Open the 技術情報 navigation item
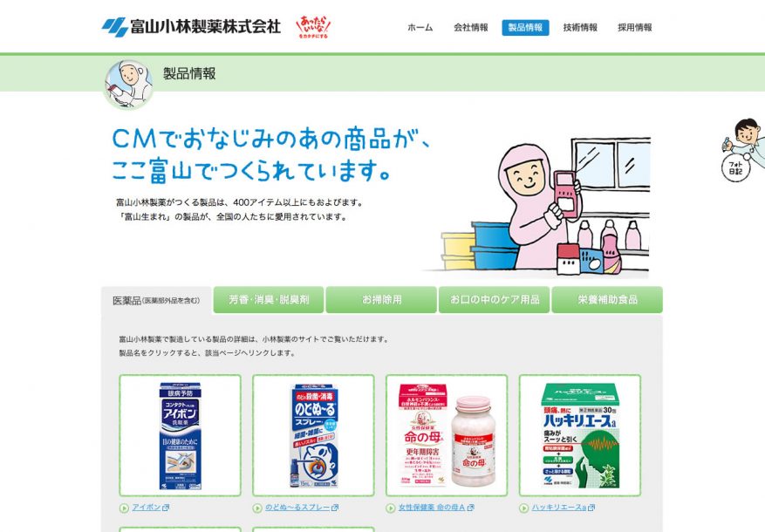 [x=580, y=27]
